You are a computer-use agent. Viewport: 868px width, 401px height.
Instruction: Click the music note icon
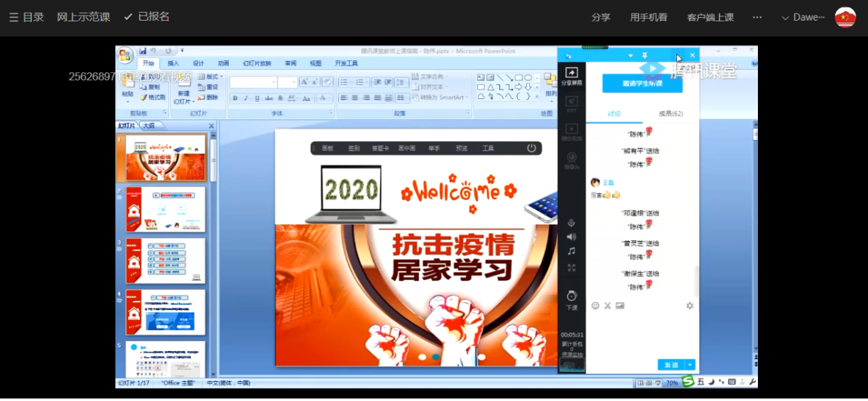click(x=571, y=251)
